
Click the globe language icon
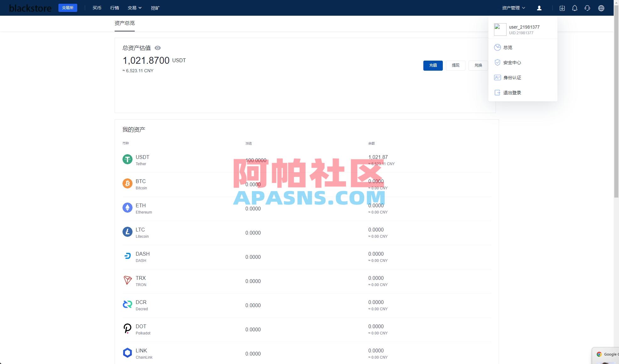pos(601,8)
